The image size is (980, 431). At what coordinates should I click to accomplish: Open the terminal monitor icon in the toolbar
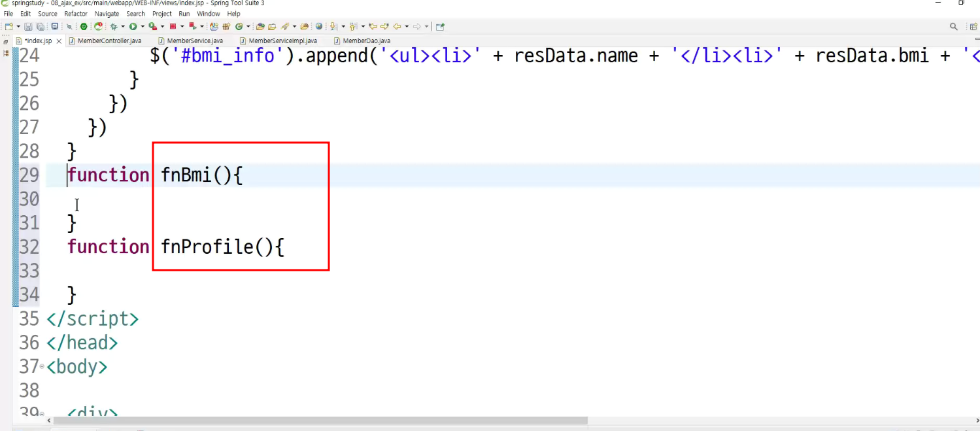coord(55,27)
